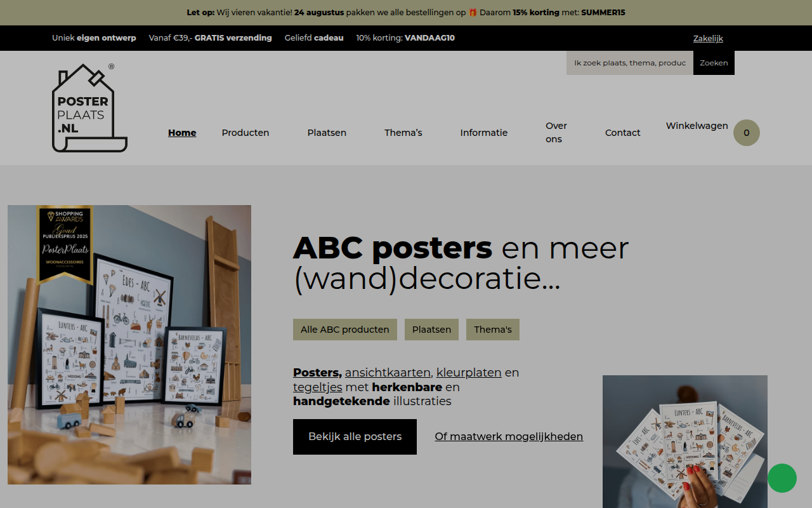Open the green chat bubble widget
The image size is (812, 508).
[x=782, y=478]
